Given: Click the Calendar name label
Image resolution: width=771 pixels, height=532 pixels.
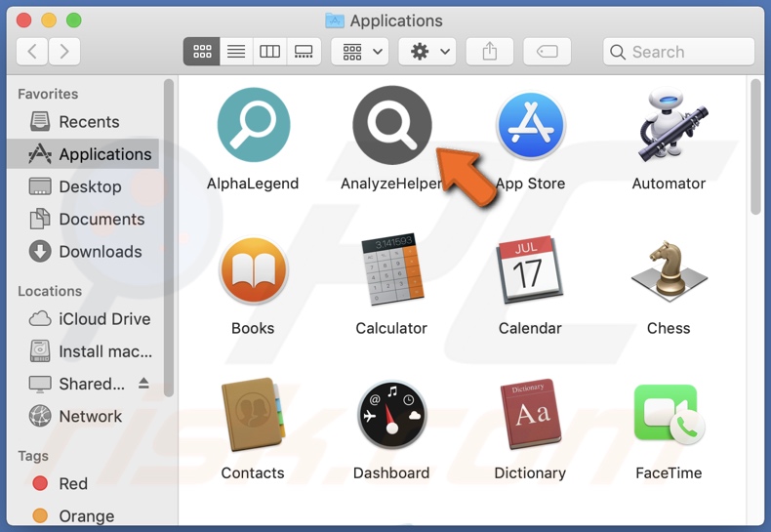Looking at the screenshot, I should tap(530, 328).
